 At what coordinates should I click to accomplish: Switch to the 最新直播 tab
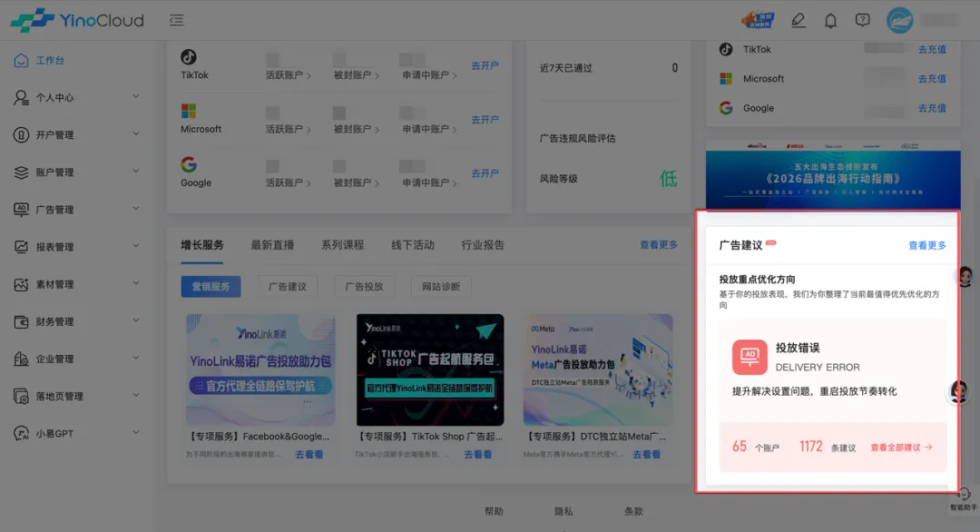[x=272, y=245]
